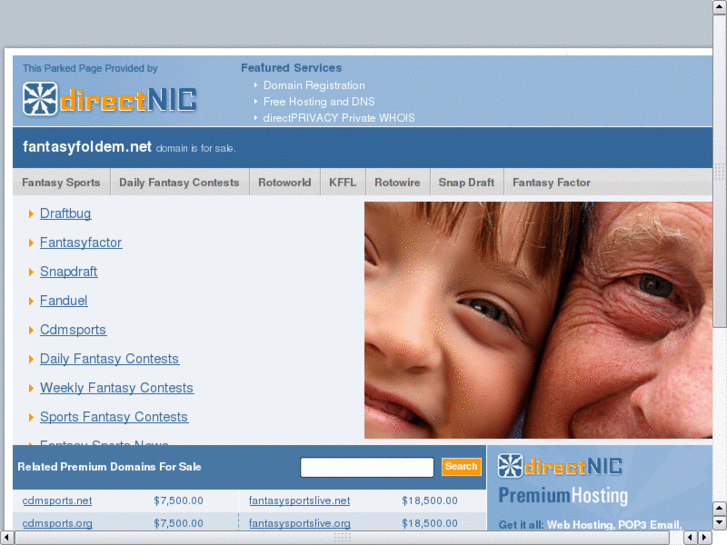Click the orange arrow beside Draftbug
The height and width of the screenshot is (545, 727).
pyautogui.click(x=31, y=214)
